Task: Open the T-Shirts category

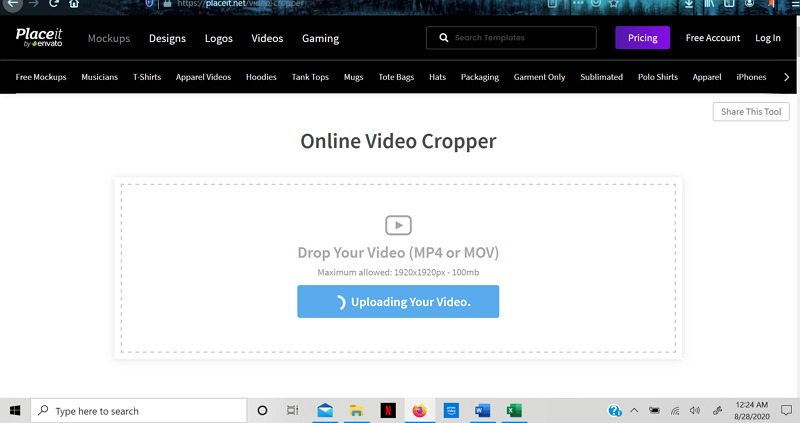Action: (147, 77)
